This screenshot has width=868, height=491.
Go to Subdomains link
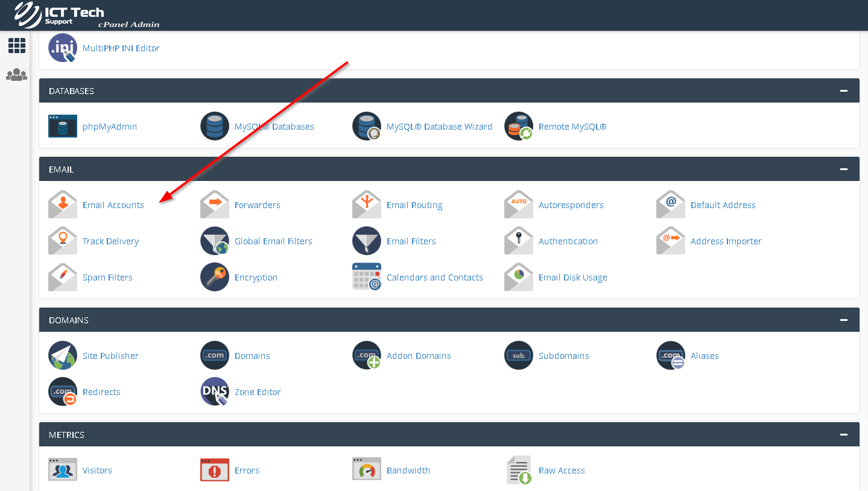(563, 356)
